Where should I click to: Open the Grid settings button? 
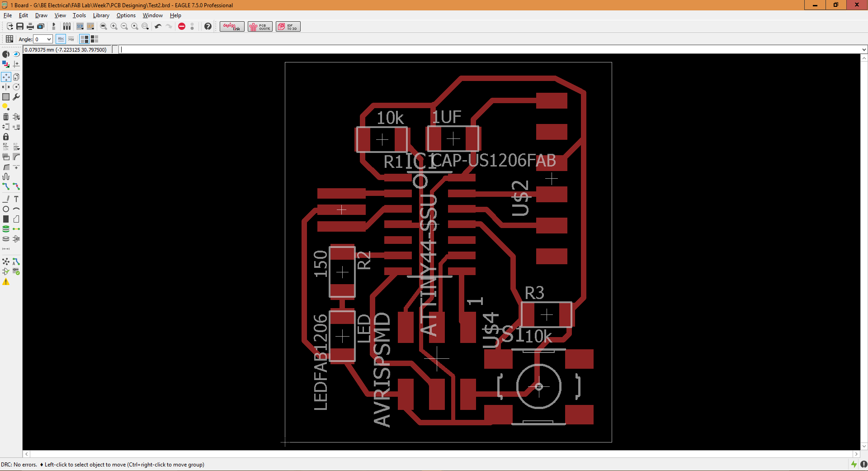tap(9, 39)
